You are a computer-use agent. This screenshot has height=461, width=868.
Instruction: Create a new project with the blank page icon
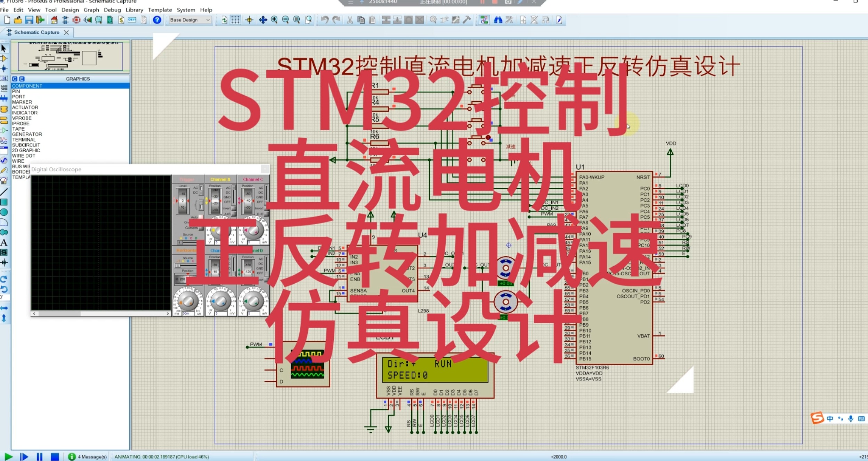7,20
